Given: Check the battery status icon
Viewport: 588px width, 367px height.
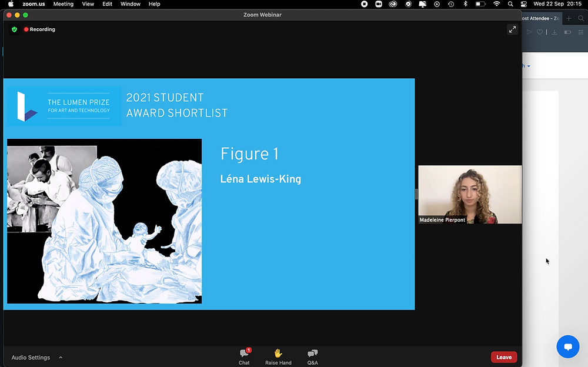Looking at the screenshot, I should tap(480, 4).
